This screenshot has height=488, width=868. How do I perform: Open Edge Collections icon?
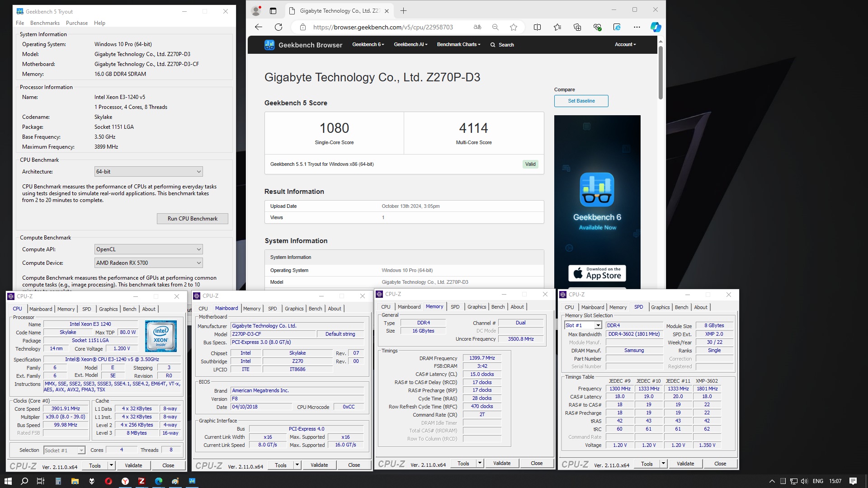pos(577,27)
